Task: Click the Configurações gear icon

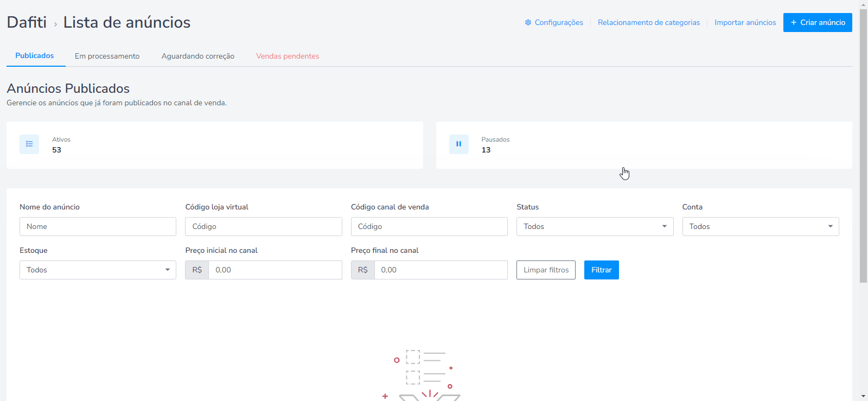Action: (x=528, y=23)
